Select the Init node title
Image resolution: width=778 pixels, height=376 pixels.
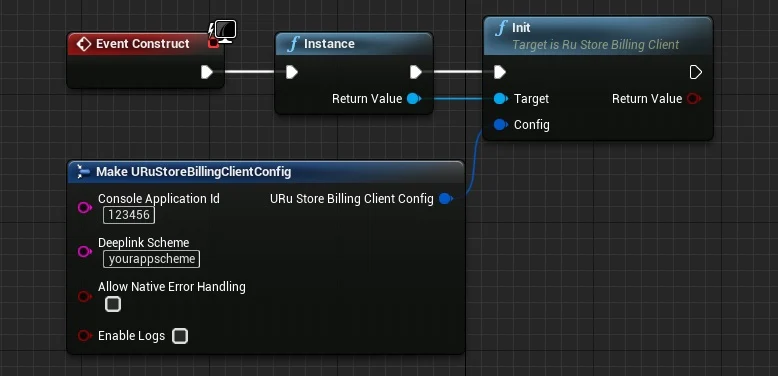click(x=521, y=28)
